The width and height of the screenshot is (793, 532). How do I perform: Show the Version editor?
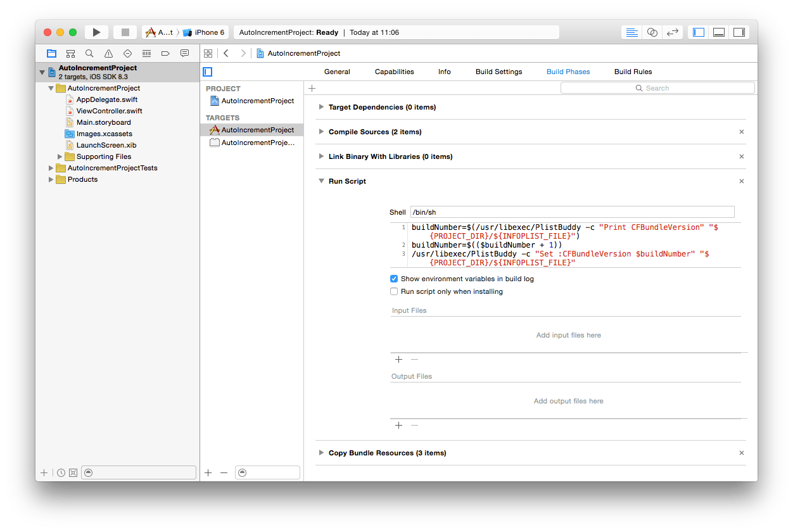coord(673,32)
